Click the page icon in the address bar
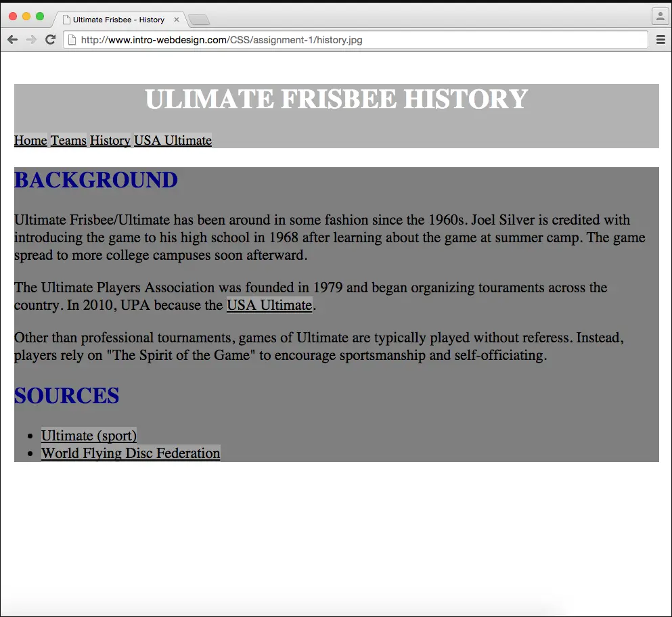This screenshot has width=672, height=617. click(72, 40)
